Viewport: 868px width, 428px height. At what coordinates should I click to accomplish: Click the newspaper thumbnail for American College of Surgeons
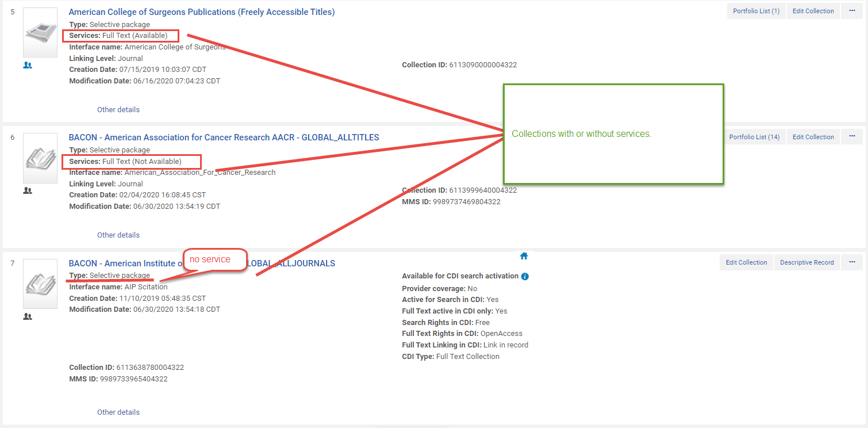[x=40, y=32]
